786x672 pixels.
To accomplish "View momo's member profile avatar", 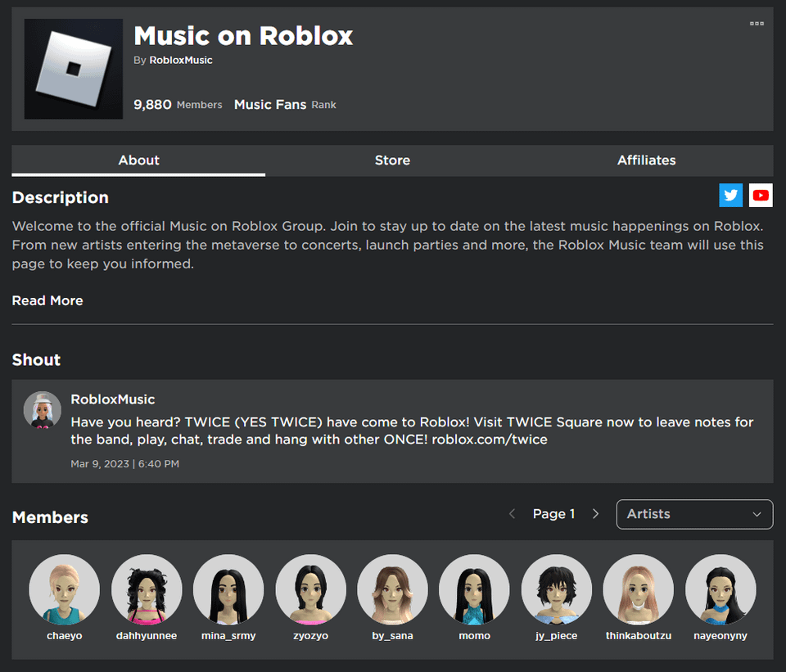I will 474,589.
